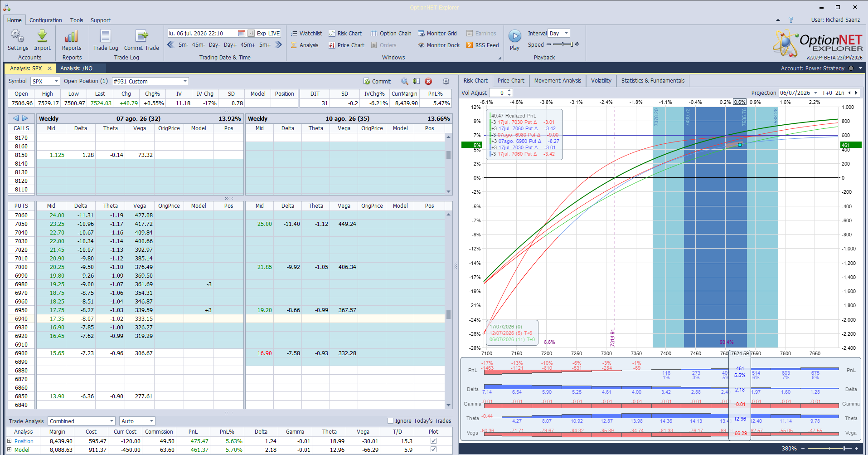This screenshot has width=868, height=455.
Task: Start playback with the Play button
Action: (514, 36)
